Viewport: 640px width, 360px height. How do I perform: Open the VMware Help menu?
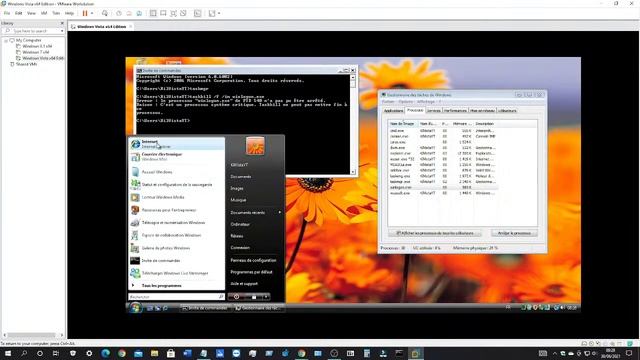tap(69, 13)
